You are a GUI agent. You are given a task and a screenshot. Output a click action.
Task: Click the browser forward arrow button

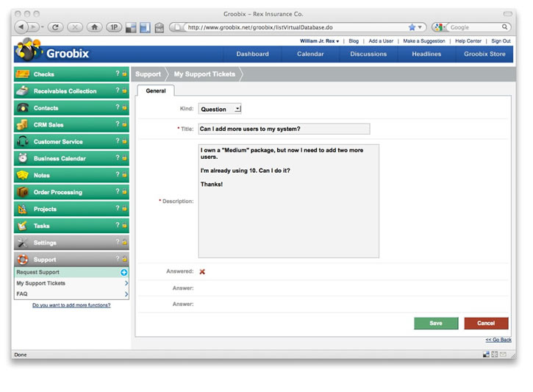tap(33, 27)
